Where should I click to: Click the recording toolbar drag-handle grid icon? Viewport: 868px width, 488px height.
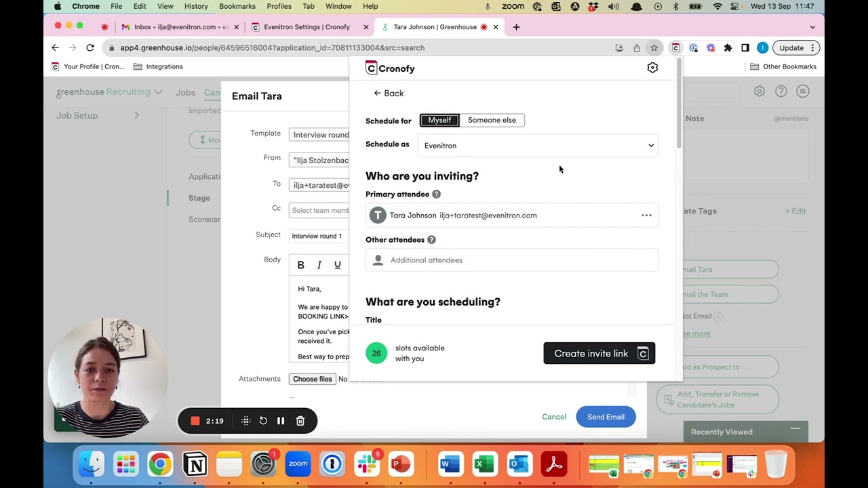(x=246, y=421)
